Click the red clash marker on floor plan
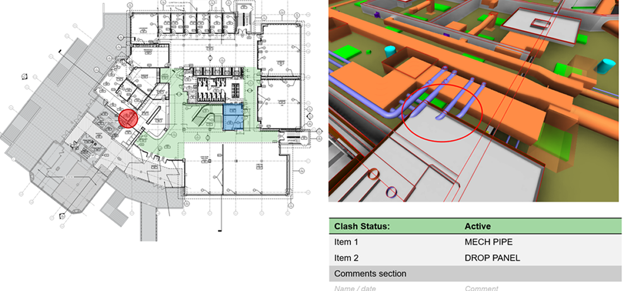The image size is (644, 291). tap(128, 118)
